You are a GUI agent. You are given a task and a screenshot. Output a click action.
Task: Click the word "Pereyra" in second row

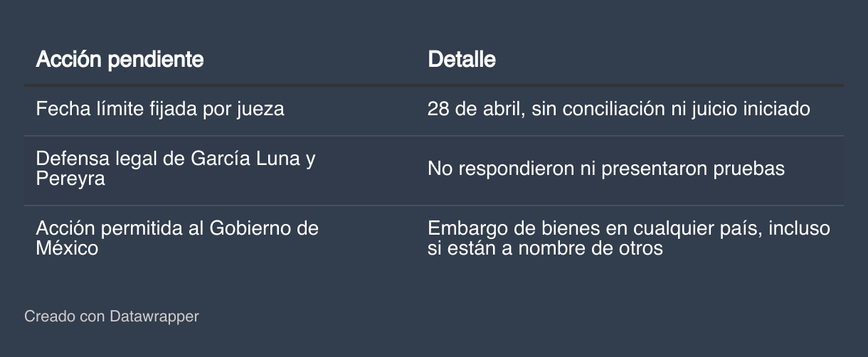tap(70, 178)
